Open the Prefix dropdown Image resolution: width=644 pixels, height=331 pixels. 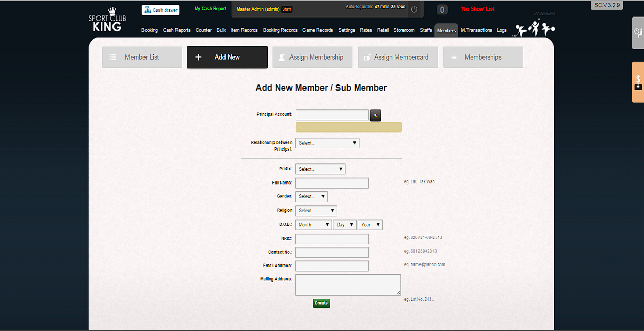click(320, 169)
